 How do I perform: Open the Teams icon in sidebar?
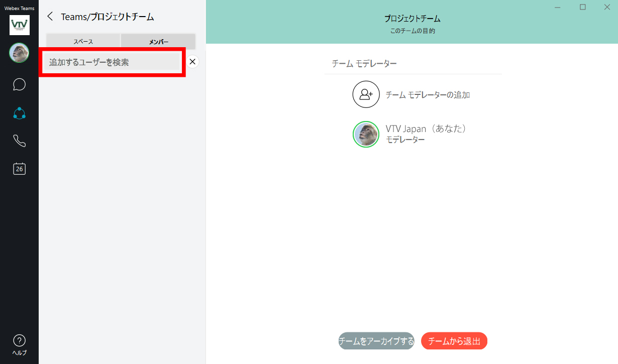(19, 113)
